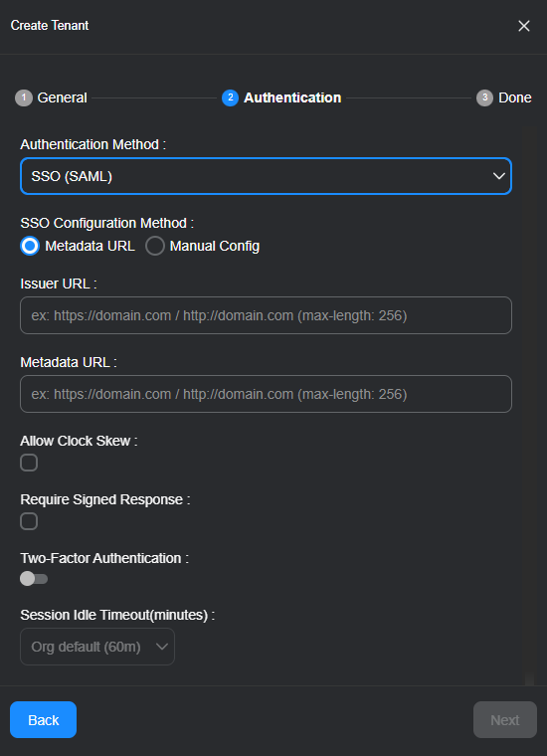Image resolution: width=547 pixels, height=756 pixels.
Task: Focus the Issuer URL input field
Action: tap(266, 315)
